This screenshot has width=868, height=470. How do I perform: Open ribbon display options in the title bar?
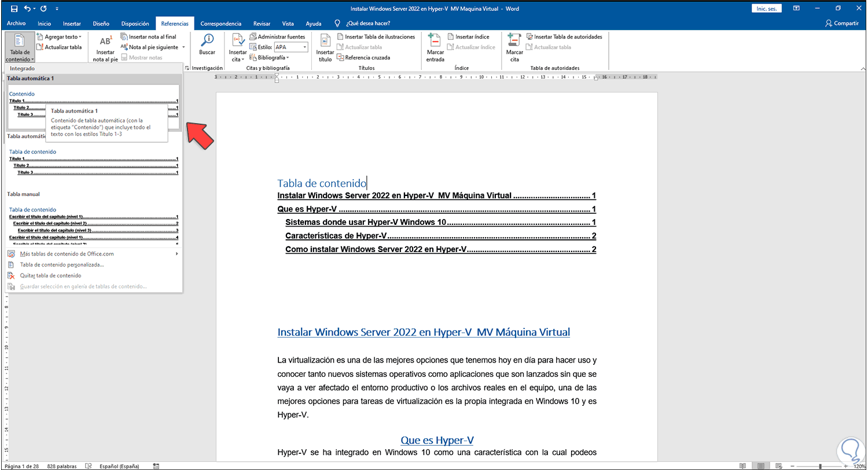[797, 9]
